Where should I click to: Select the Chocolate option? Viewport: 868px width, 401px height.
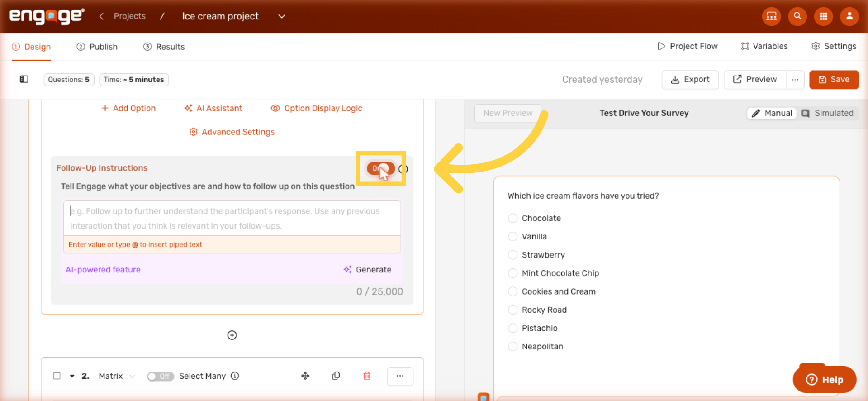512,218
